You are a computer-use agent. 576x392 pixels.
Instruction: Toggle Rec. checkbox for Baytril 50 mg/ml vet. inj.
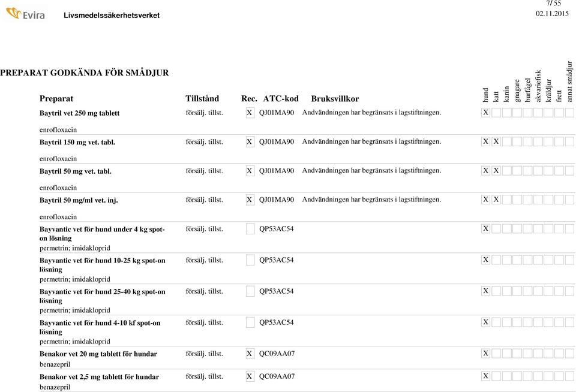(250, 200)
